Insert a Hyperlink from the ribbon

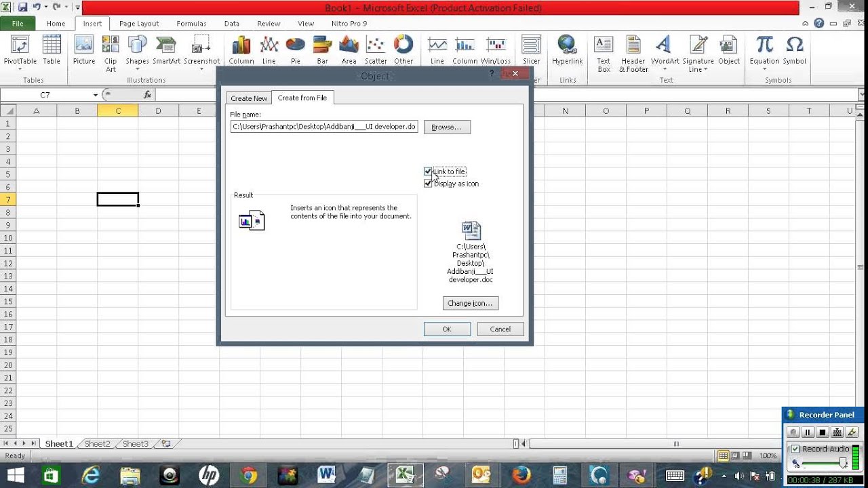click(568, 50)
